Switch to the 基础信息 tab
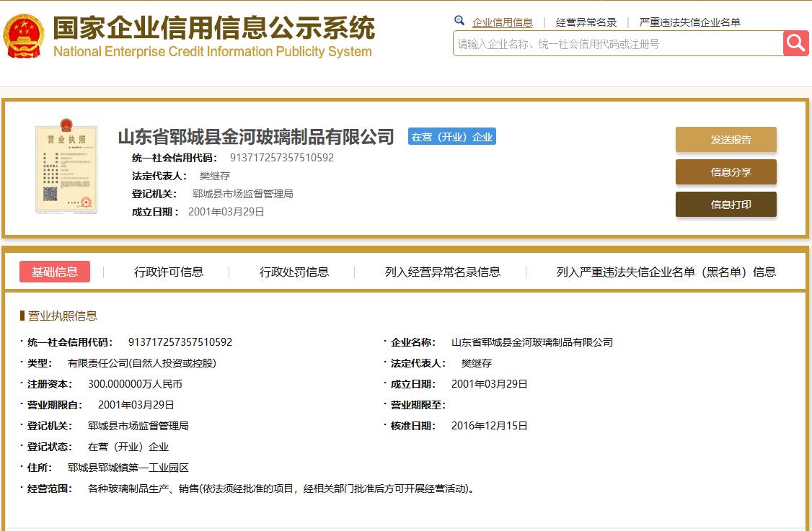Image resolution: width=812 pixels, height=531 pixels. 54,272
